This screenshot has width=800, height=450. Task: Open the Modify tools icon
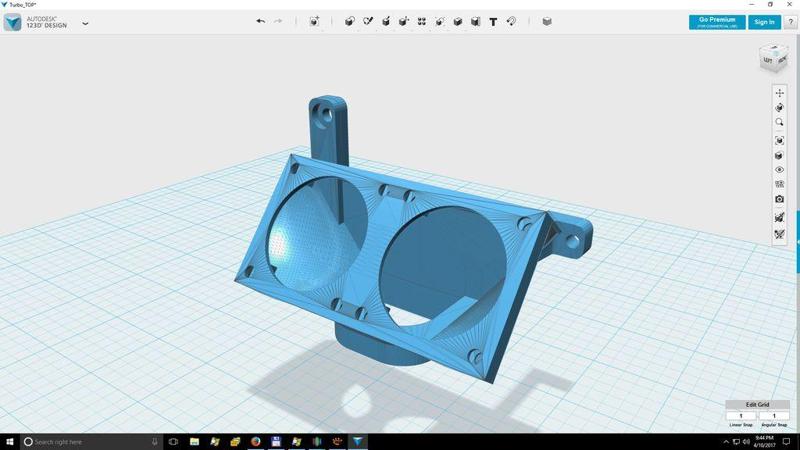click(404, 21)
